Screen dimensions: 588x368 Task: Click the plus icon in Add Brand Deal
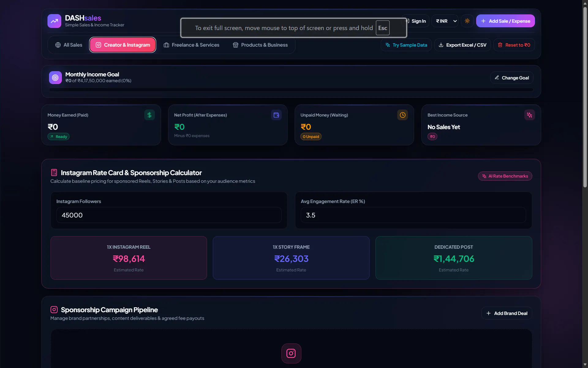tap(488, 313)
